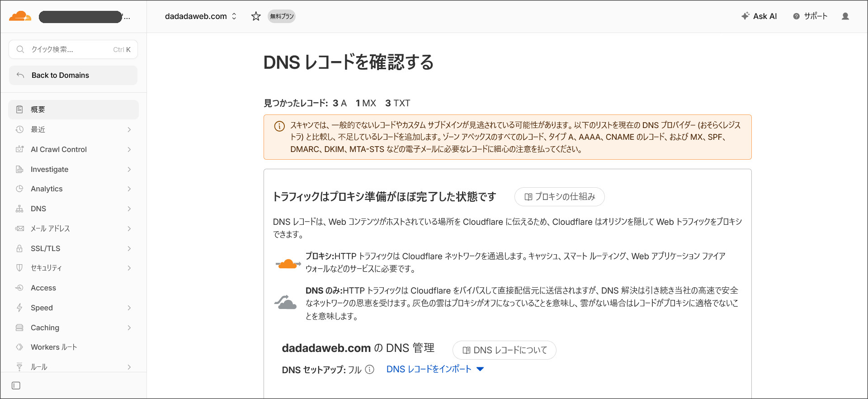The height and width of the screenshot is (399, 868).
Task: Click the メール アドレス envelope icon
Action: point(19,228)
